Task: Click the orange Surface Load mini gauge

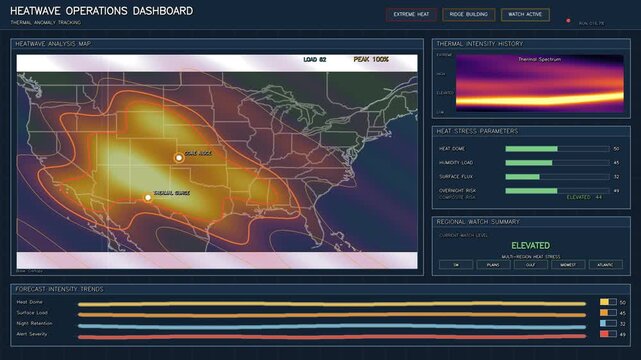Action: click(x=608, y=313)
